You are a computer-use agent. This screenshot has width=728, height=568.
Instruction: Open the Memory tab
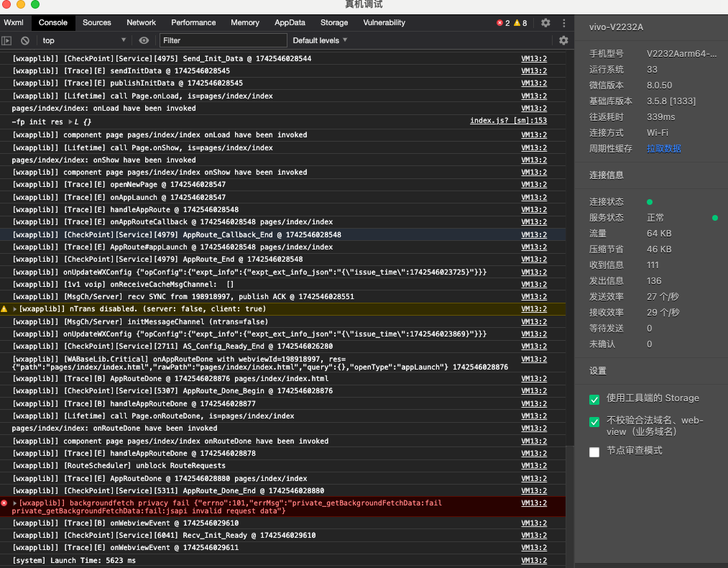pyautogui.click(x=244, y=22)
